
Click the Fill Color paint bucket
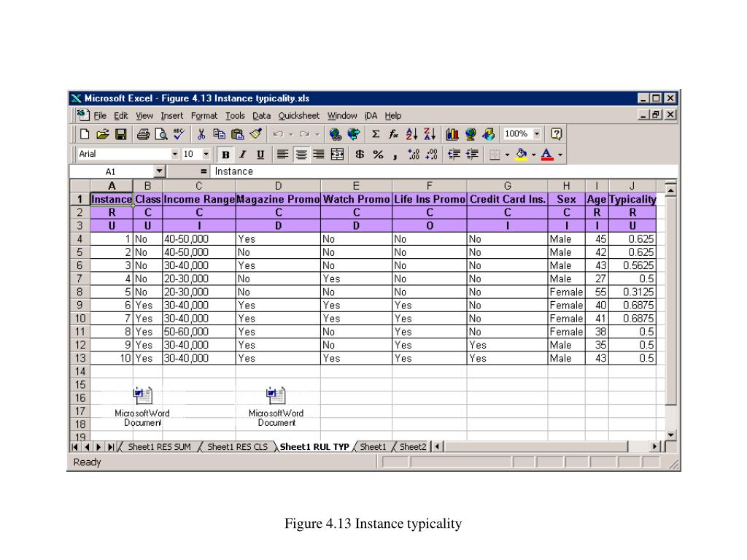pyautogui.click(x=522, y=155)
